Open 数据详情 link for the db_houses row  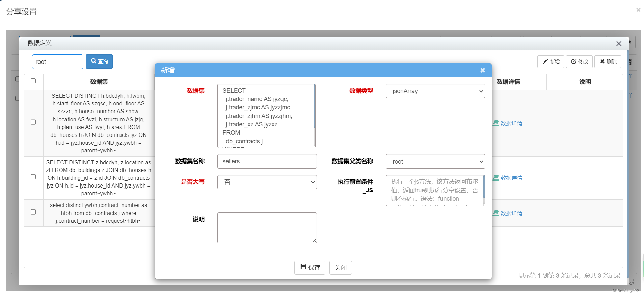tap(507, 123)
